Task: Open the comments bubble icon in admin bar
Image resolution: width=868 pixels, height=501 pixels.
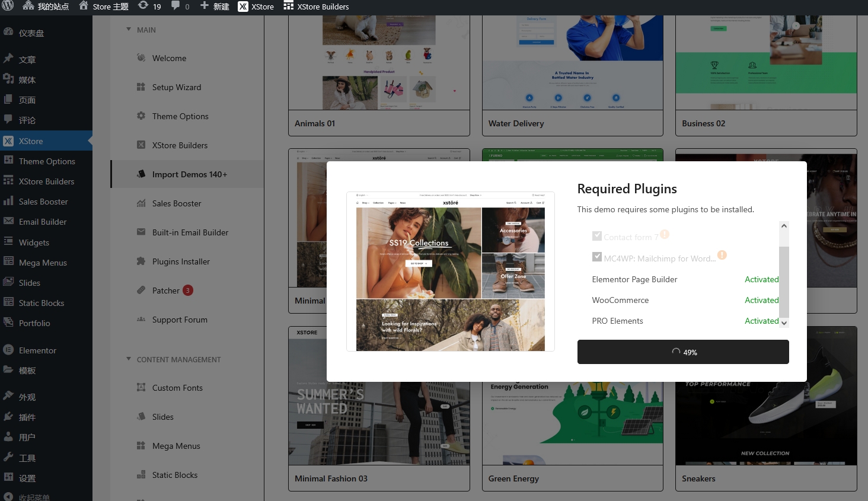Action: (175, 6)
